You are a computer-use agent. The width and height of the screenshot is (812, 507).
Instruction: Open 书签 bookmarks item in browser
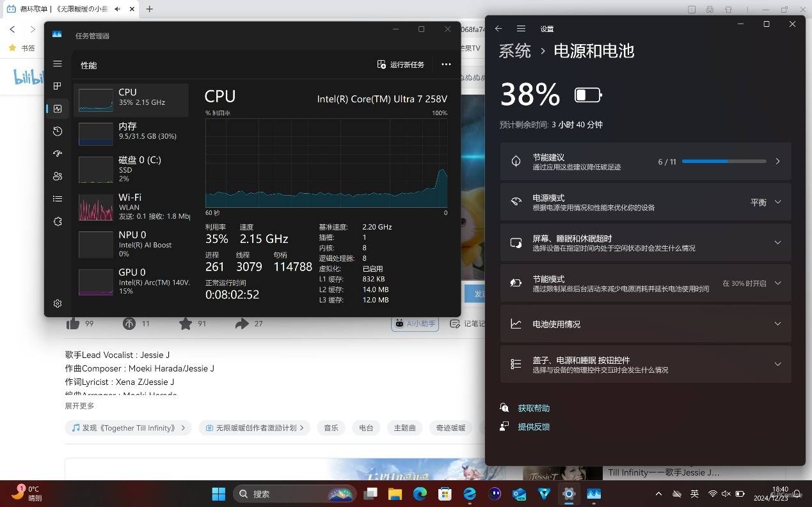click(22, 48)
